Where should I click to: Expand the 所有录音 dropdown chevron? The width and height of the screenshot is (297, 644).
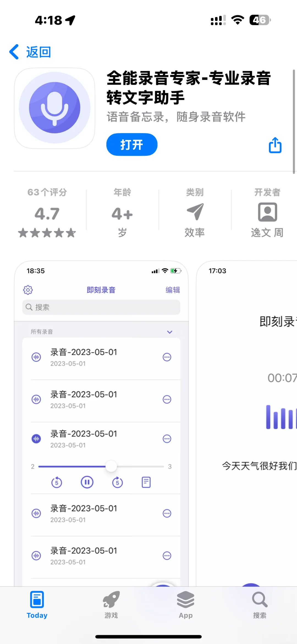(x=170, y=332)
